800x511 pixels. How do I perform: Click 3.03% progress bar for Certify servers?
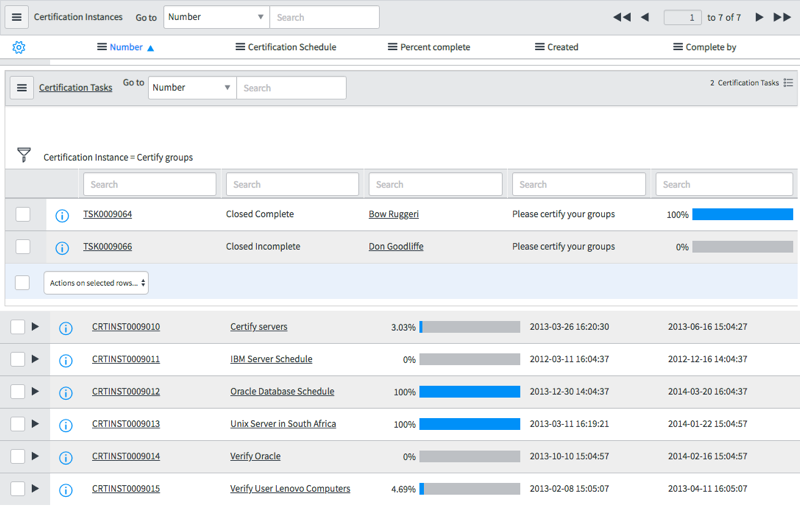point(469,327)
